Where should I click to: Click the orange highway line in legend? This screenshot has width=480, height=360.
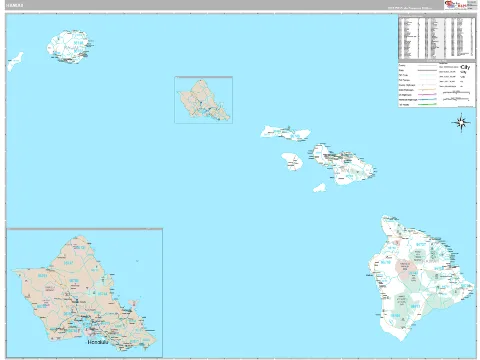point(427,90)
